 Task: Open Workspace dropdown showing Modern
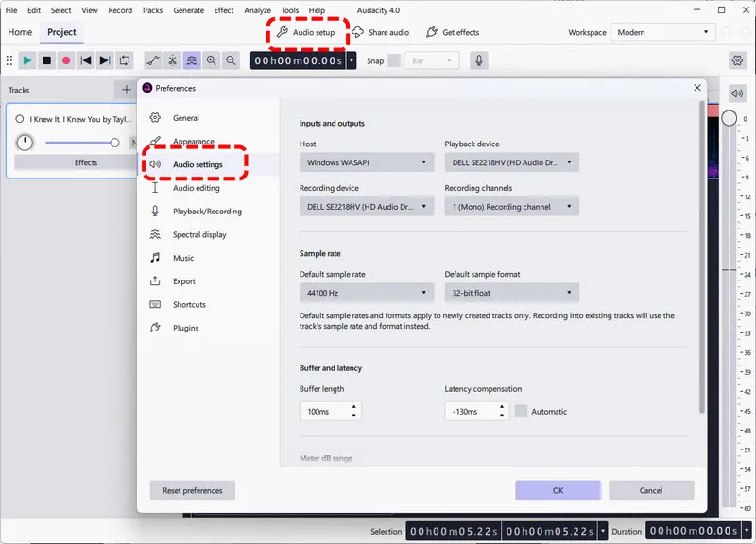(x=663, y=32)
